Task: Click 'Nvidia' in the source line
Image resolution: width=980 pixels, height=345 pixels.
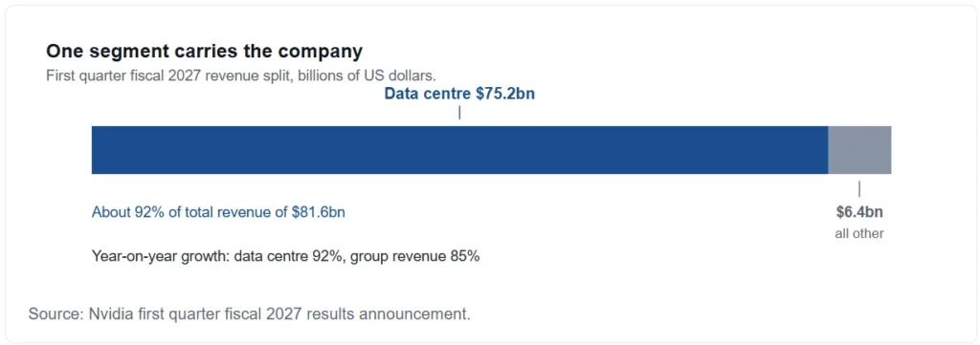Action: click(106, 313)
